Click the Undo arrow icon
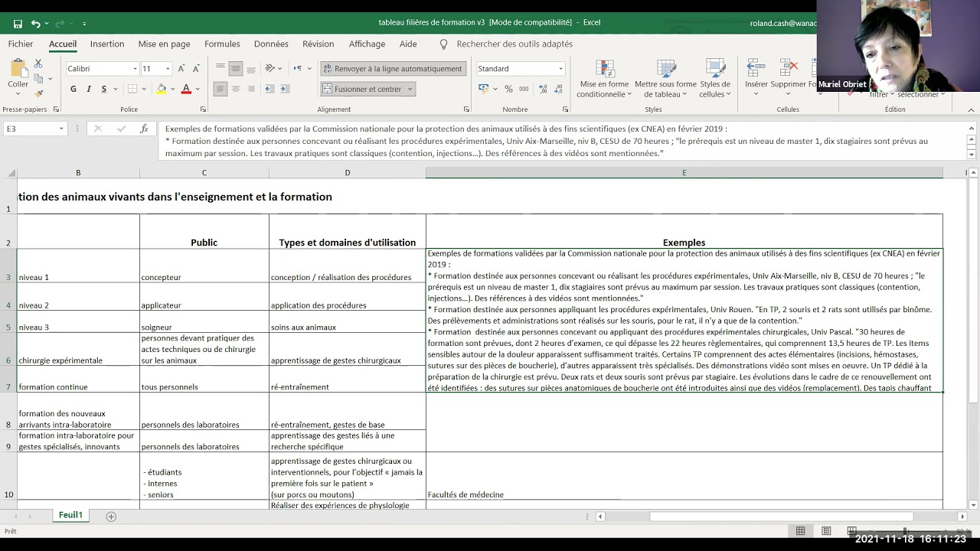The image size is (980, 551). (35, 23)
